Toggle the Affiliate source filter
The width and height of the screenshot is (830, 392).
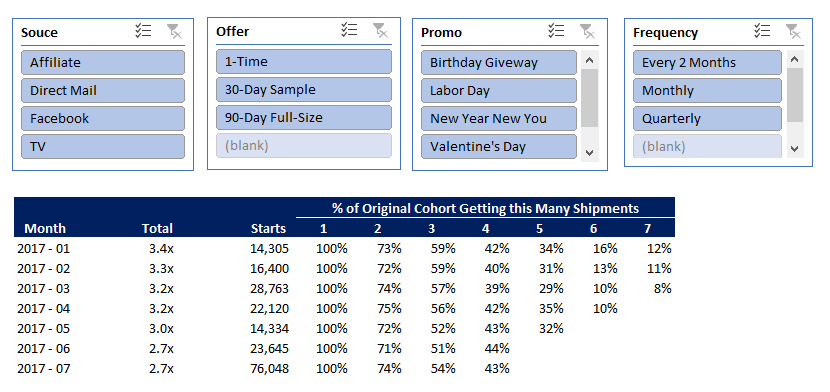103,62
